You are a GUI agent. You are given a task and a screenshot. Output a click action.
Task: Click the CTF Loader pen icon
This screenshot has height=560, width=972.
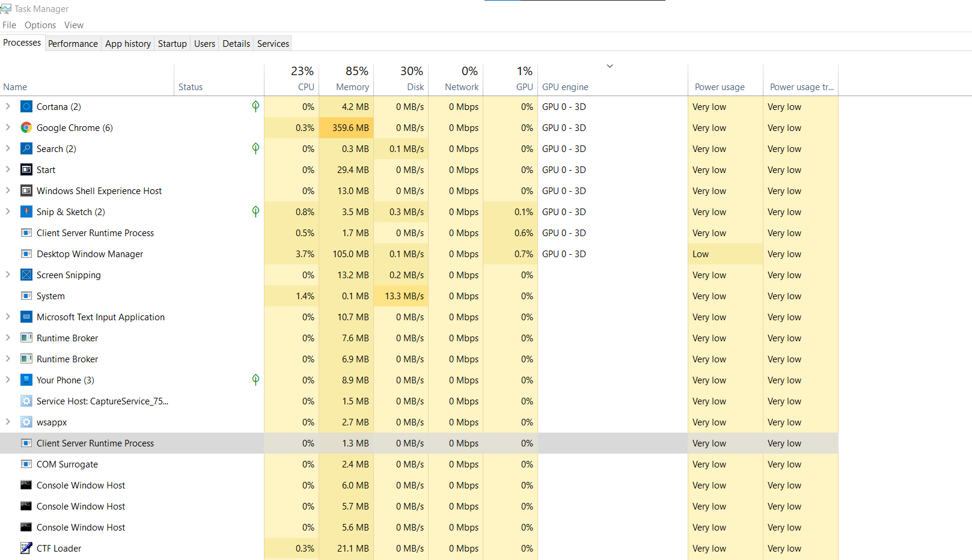point(26,549)
